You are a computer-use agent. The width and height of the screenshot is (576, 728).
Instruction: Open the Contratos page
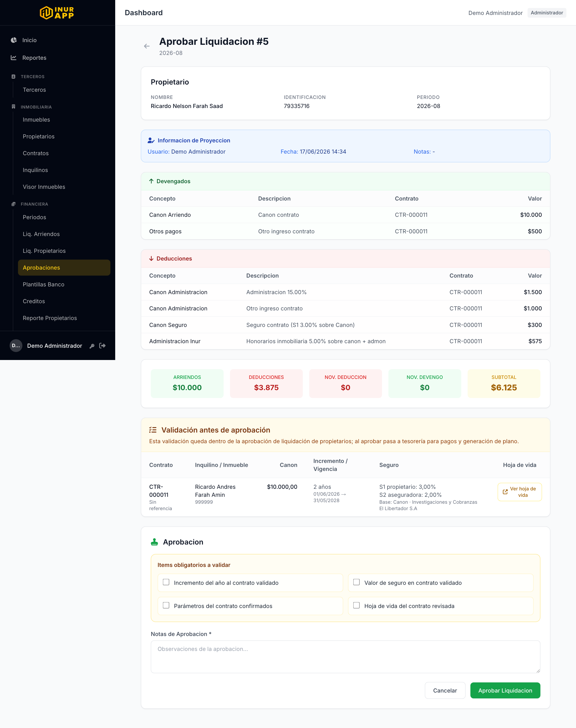[x=64, y=153]
